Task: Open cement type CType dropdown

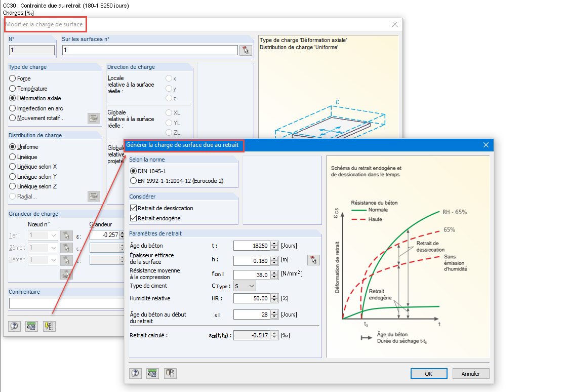Action: click(245, 286)
